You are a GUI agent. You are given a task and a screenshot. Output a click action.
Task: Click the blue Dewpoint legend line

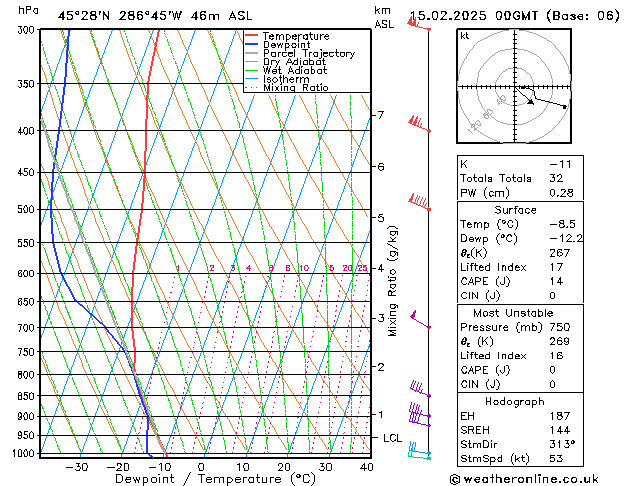pos(252,45)
